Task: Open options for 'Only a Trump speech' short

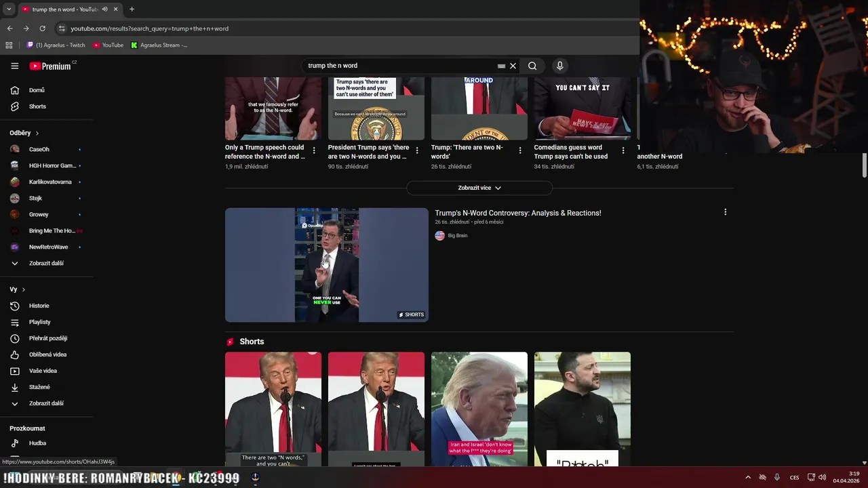Action: [314, 150]
